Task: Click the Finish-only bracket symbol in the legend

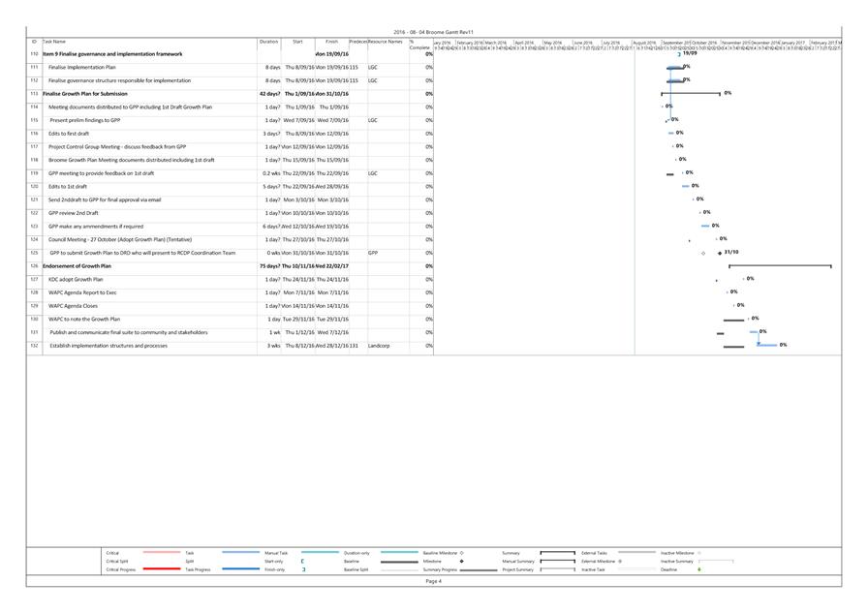Action: click(303, 569)
